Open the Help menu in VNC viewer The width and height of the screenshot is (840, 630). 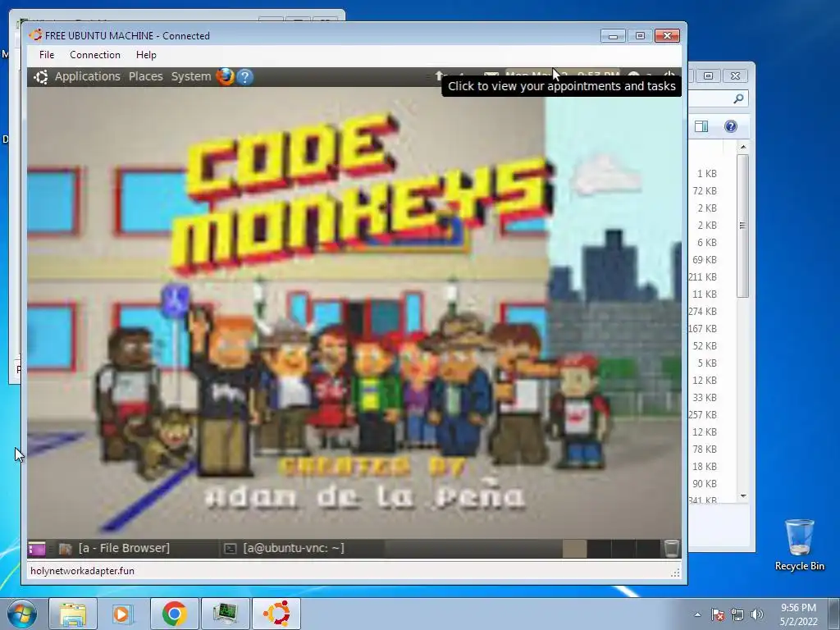[146, 55]
